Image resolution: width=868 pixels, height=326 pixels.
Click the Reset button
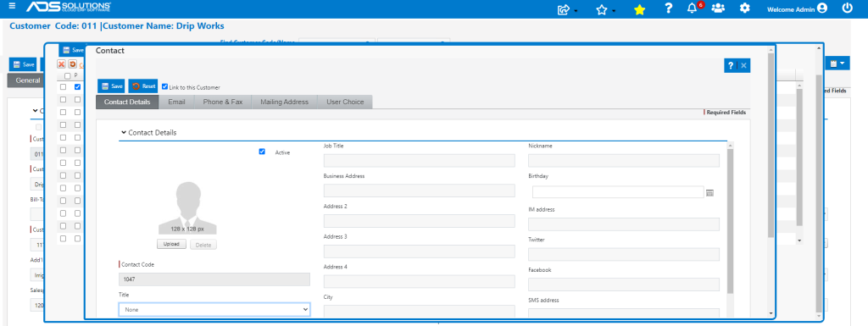(x=142, y=86)
